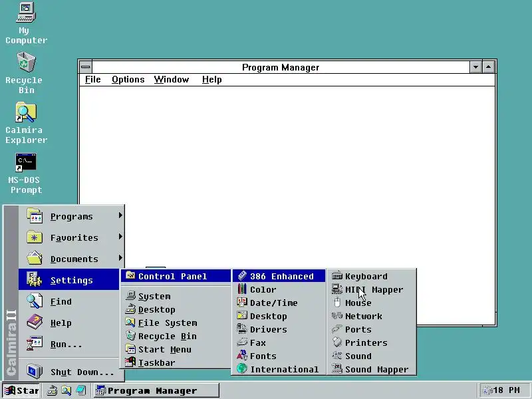Viewport: 532px width, 399px height.
Task: Open the MIDI Mapper control panel item
Action: (x=372, y=289)
